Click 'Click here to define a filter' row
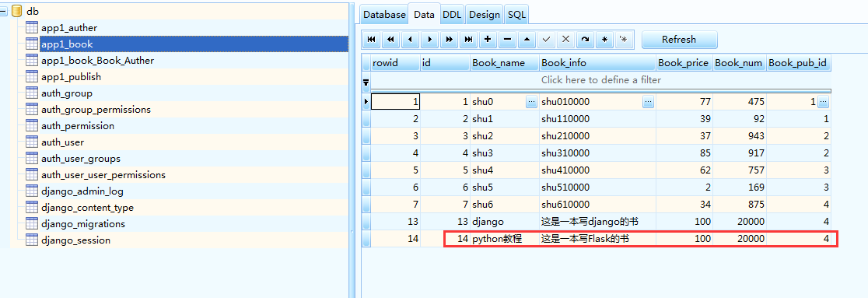 [x=600, y=80]
